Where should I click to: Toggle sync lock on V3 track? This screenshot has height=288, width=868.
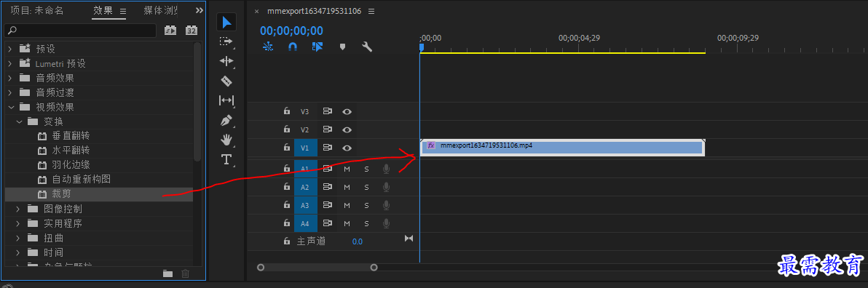point(327,111)
